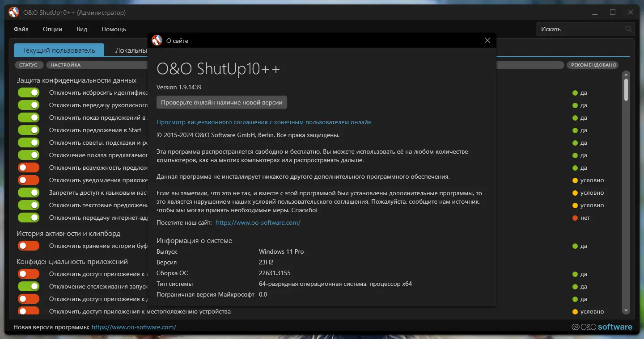This screenshot has height=339, width=644.
Task: Click the История активности и клипборд header
Action: pos(68,234)
